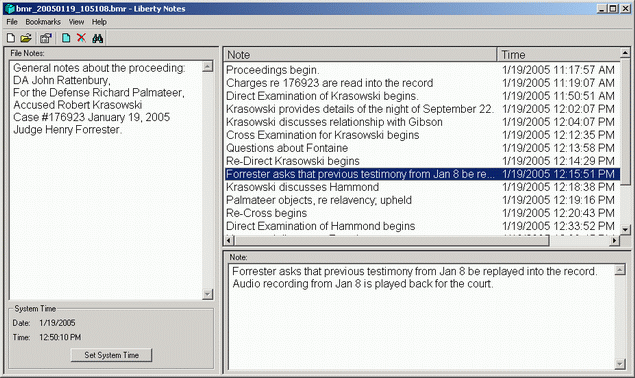The width and height of the screenshot is (635, 378).
Task: Click notes list horizontal scroll right arrow
Action: point(615,241)
